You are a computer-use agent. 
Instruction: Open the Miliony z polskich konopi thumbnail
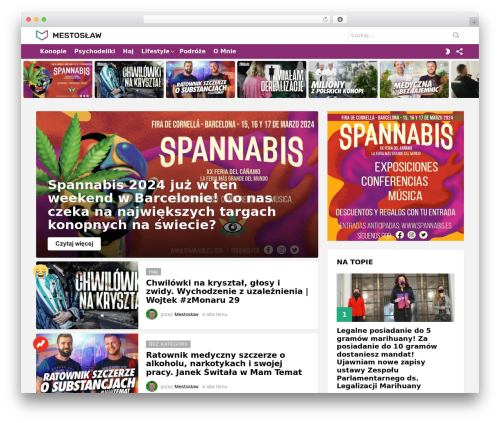pyautogui.click(x=343, y=79)
